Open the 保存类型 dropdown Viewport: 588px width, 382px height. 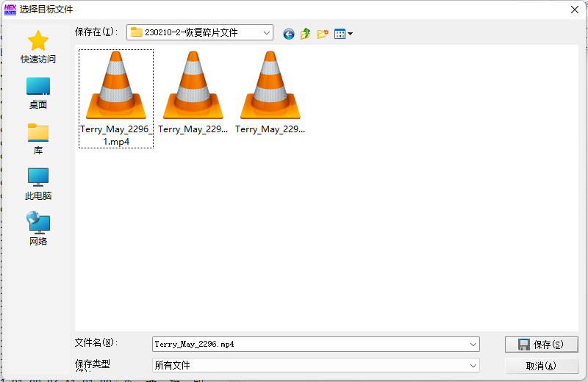(x=316, y=365)
